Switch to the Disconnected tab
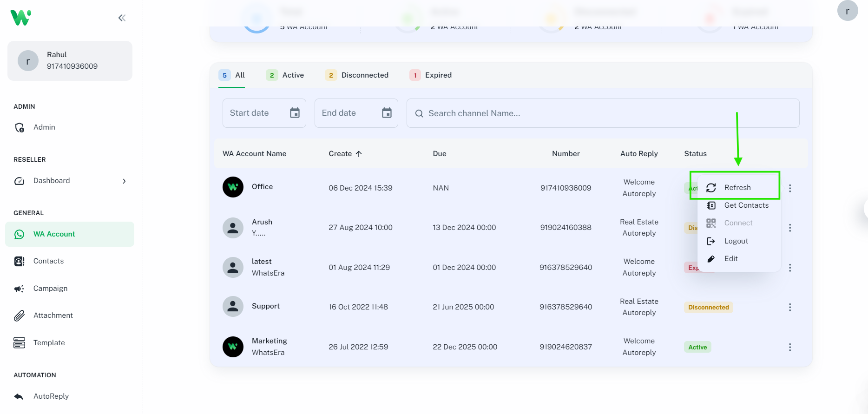 tap(357, 75)
